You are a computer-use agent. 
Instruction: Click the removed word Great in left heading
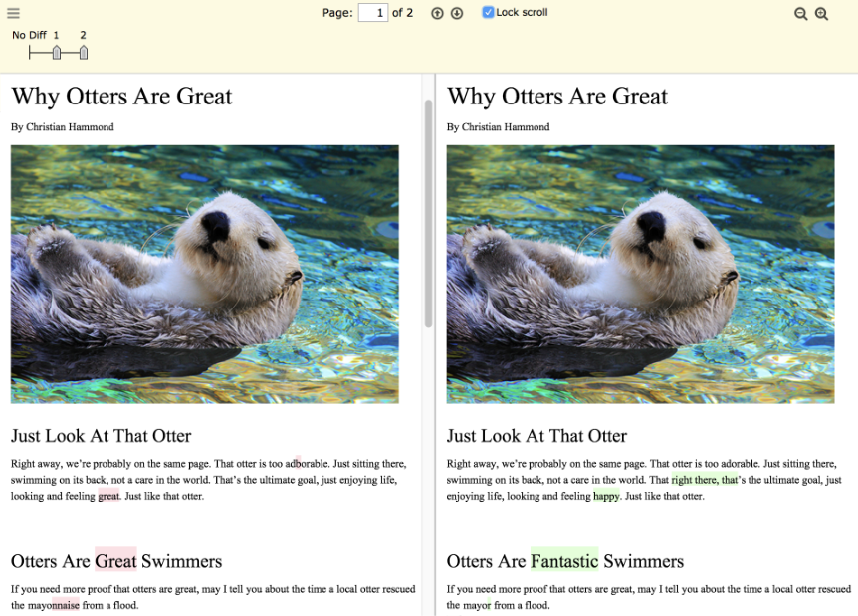point(115,561)
